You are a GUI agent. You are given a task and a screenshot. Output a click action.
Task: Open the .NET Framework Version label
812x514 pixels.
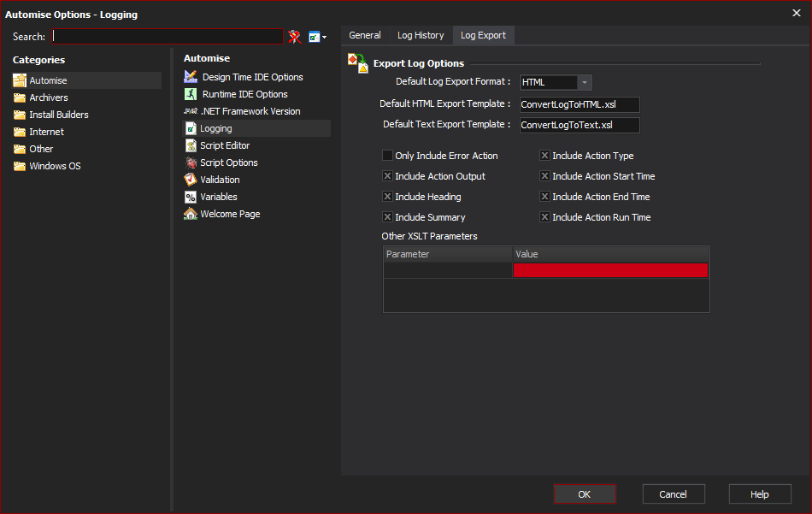[250, 111]
